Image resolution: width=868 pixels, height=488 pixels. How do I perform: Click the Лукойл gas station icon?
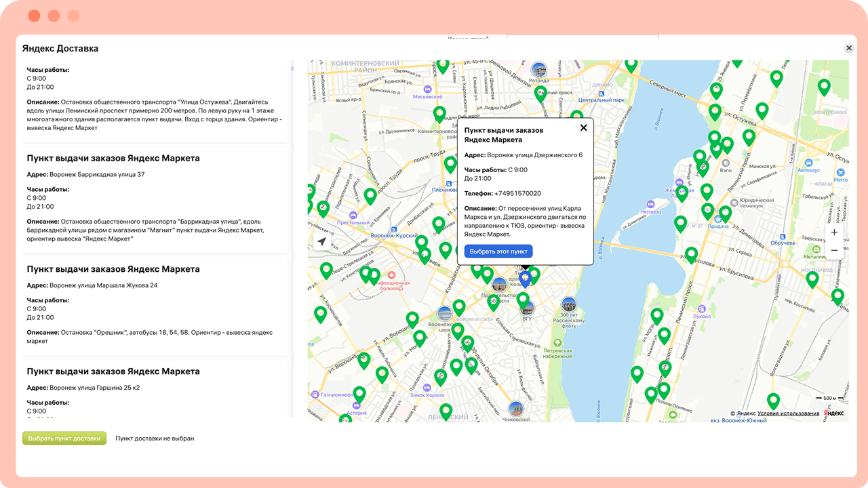coord(702,308)
